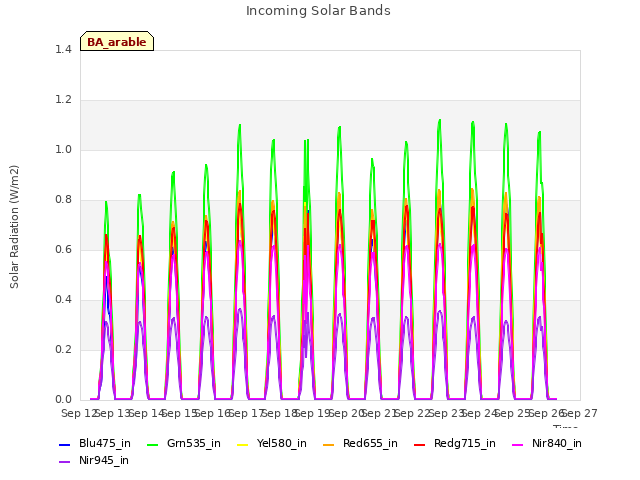
Task: Toggle the Nir945_in legend entry
Action: click(x=94, y=461)
